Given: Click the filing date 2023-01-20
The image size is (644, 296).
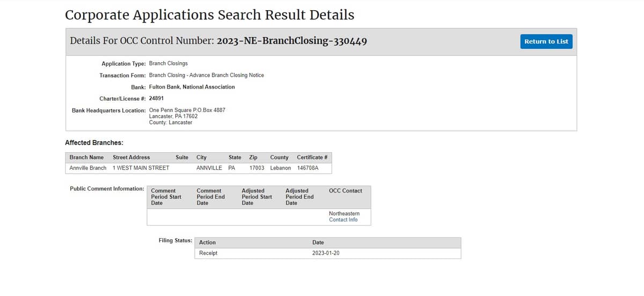Looking at the screenshot, I should (x=326, y=253).
